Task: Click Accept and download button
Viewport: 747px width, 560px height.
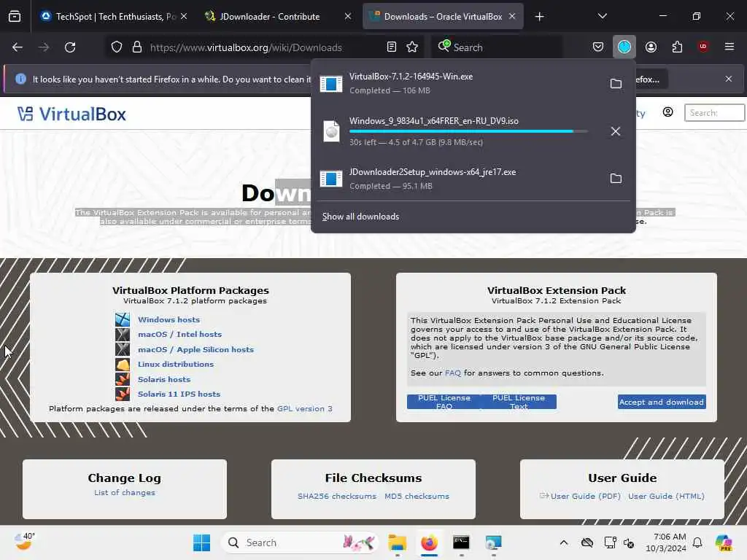Action: (x=662, y=402)
